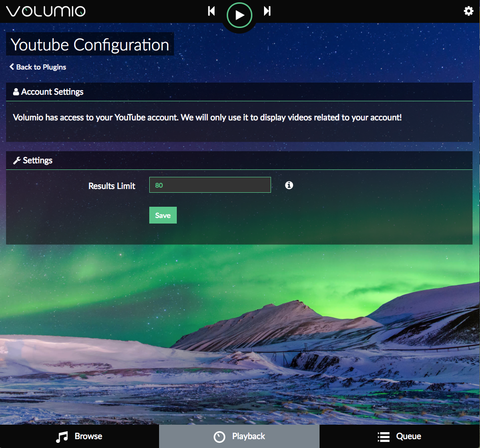The width and height of the screenshot is (480, 448).
Task: Skip to the previous track
Action: (x=211, y=11)
